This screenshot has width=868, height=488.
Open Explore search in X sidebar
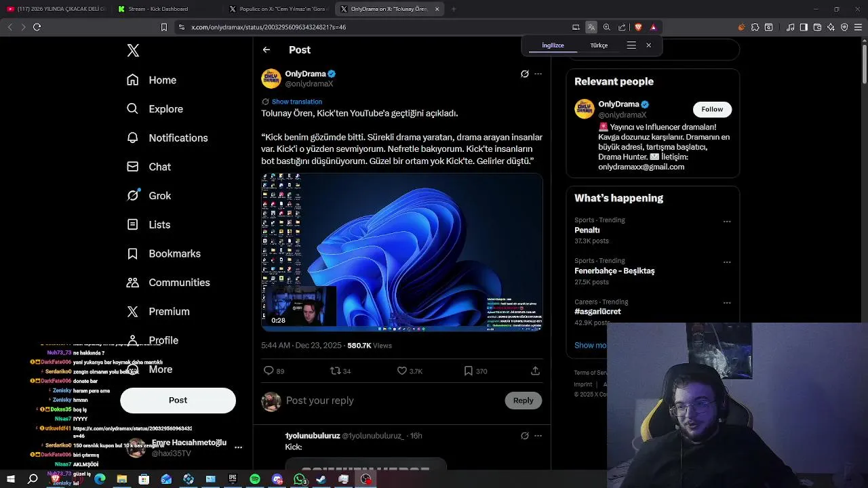coord(155,109)
